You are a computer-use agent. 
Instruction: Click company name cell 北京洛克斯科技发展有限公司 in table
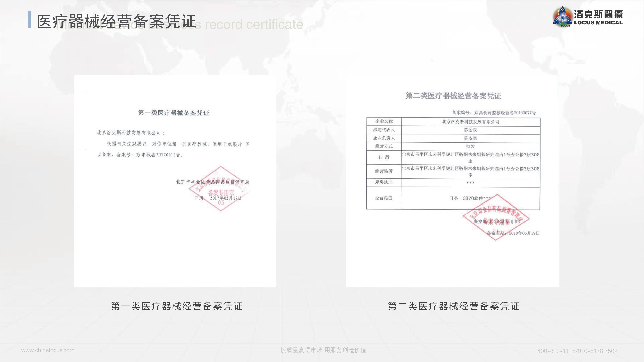point(470,122)
